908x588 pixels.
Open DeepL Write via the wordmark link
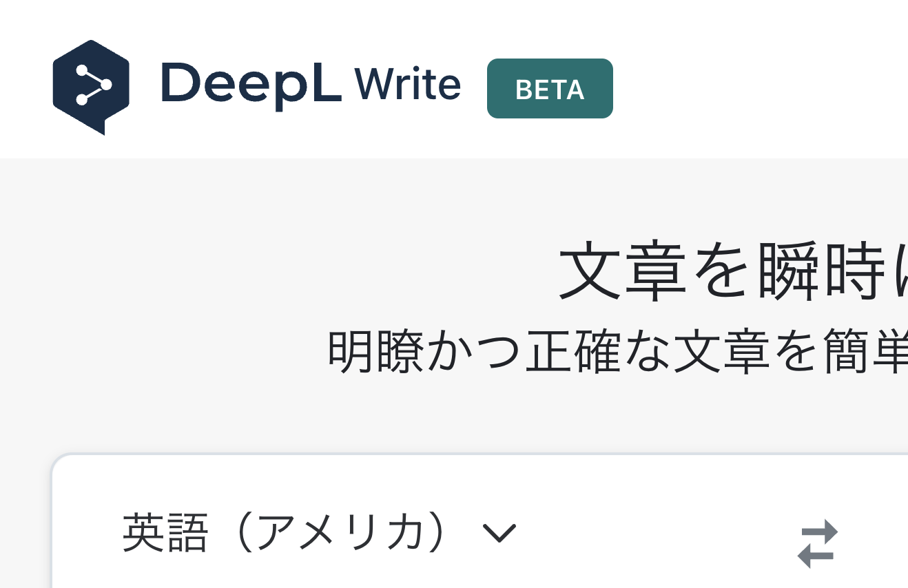pyautogui.click(x=310, y=83)
